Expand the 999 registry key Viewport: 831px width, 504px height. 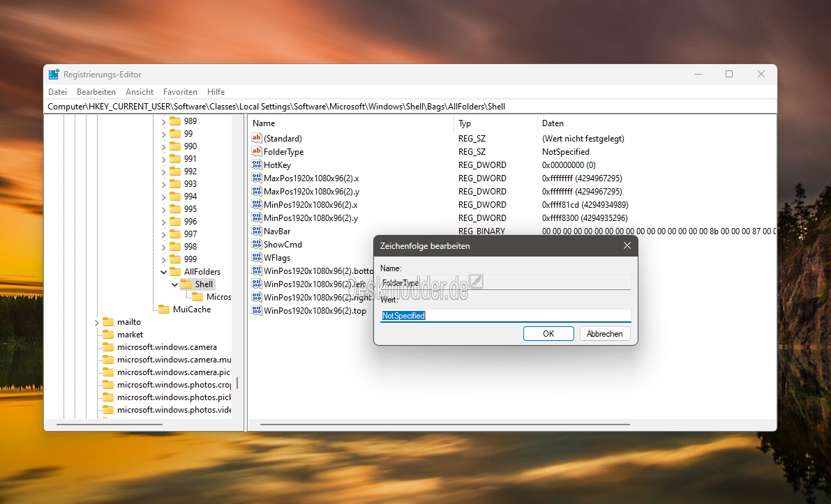pos(164,259)
